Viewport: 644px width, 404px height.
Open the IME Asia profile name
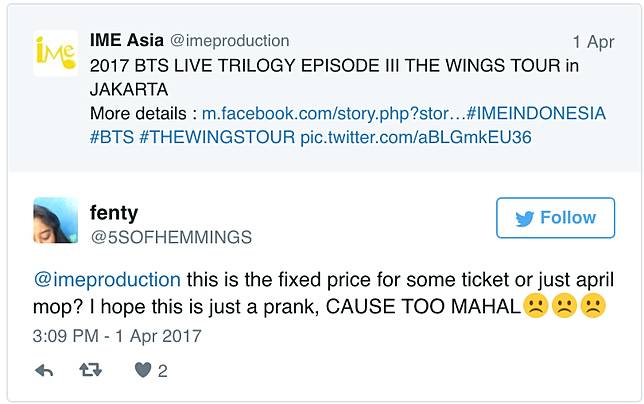point(127,41)
